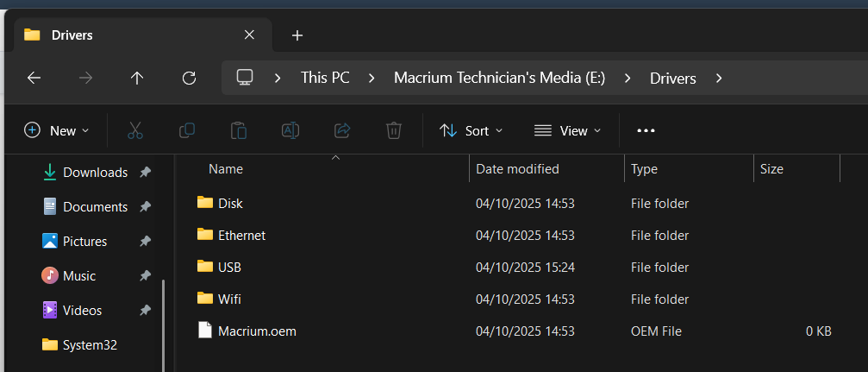Go up one folder level
The height and width of the screenshot is (372, 868).
[136, 78]
